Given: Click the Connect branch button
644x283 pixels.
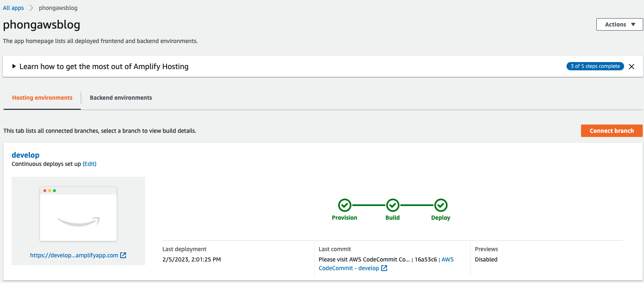Looking at the screenshot, I should point(611,131).
